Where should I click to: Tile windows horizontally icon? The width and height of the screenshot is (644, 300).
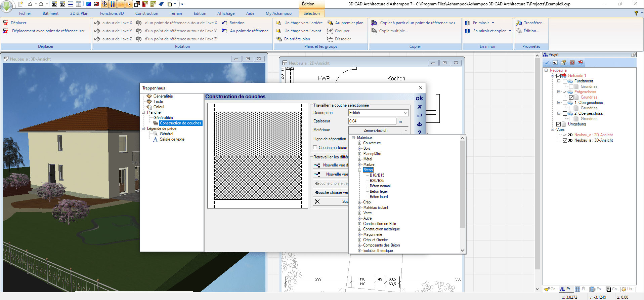coord(71,4)
